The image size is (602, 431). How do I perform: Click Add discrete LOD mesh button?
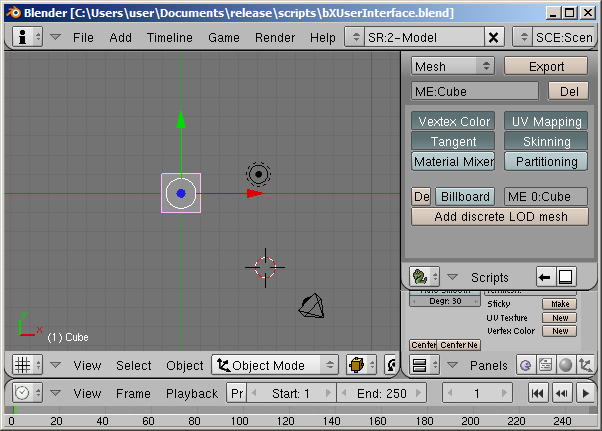point(499,216)
